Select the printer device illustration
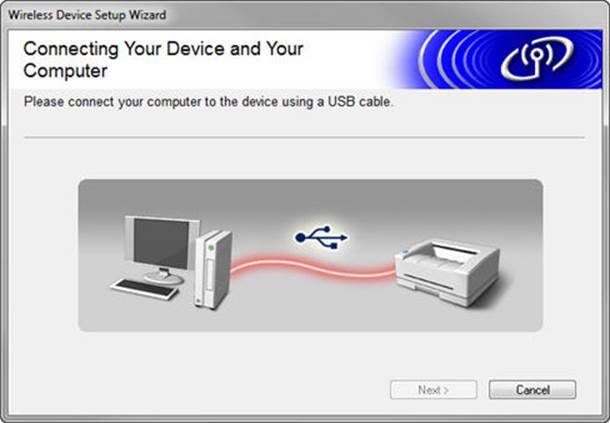610x423 pixels. (x=447, y=272)
